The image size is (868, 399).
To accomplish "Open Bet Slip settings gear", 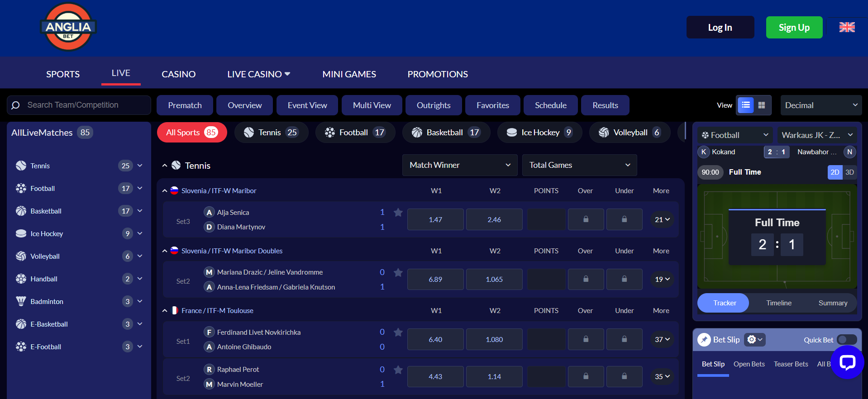I will pos(755,339).
